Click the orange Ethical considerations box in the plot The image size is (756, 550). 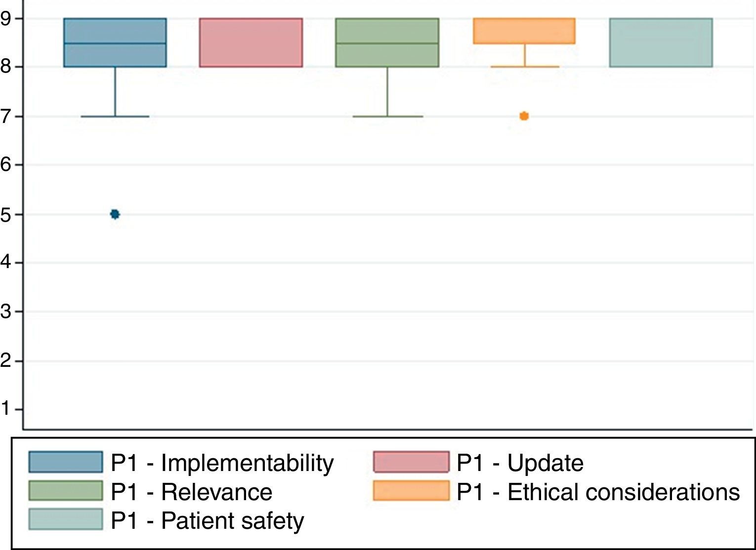(x=524, y=31)
